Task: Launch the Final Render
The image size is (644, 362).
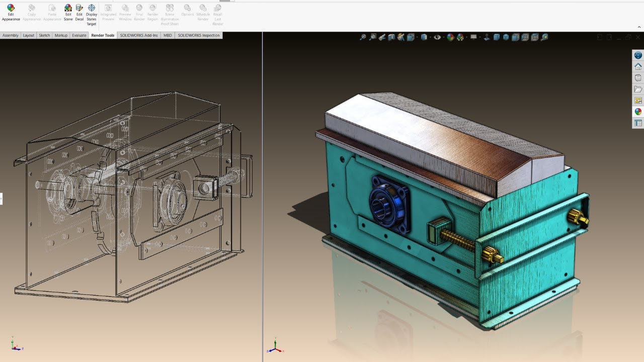Action: point(139,13)
